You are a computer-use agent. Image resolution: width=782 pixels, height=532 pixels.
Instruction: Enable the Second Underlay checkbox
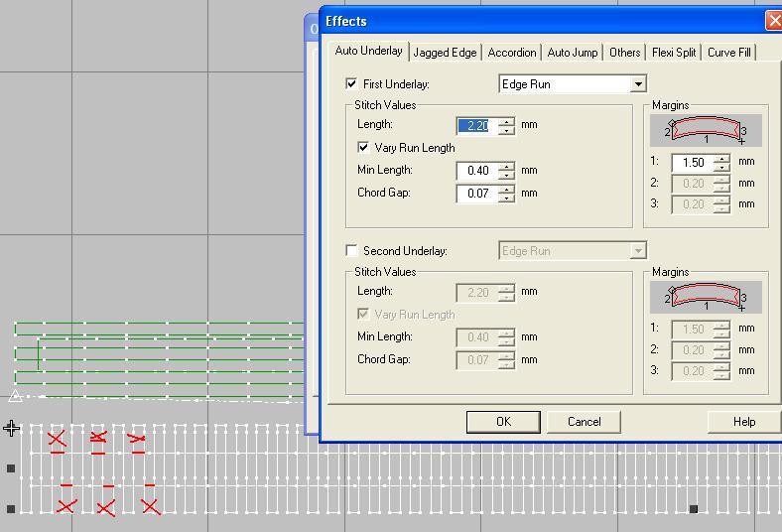coord(351,250)
